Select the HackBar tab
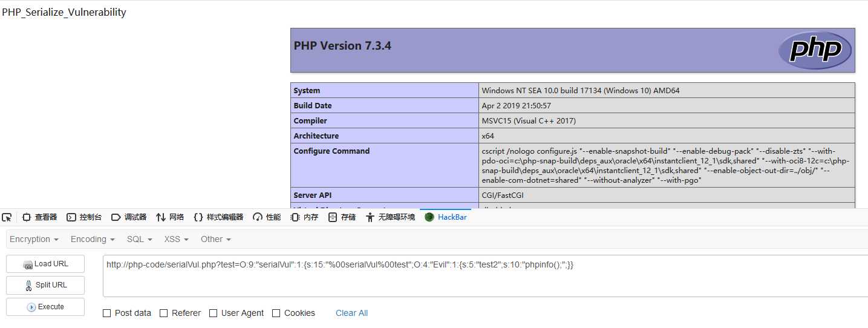The width and height of the screenshot is (868, 328). click(446, 217)
